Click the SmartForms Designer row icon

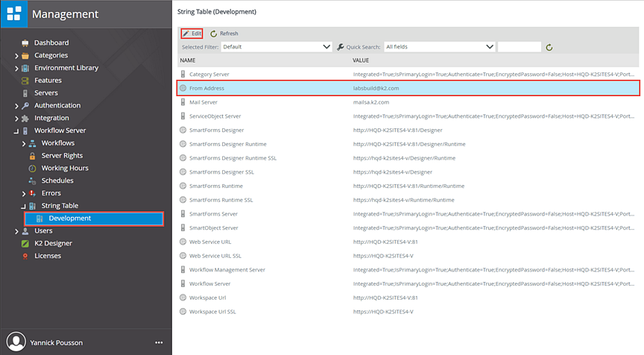[183, 130]
